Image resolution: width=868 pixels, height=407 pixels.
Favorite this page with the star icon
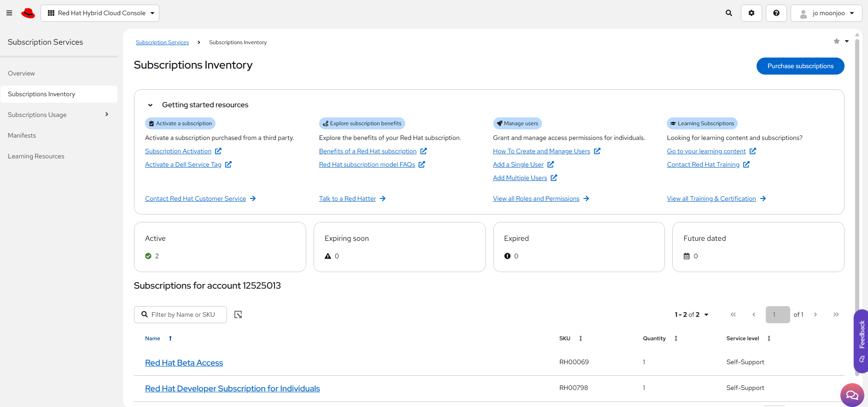point(837,41)
